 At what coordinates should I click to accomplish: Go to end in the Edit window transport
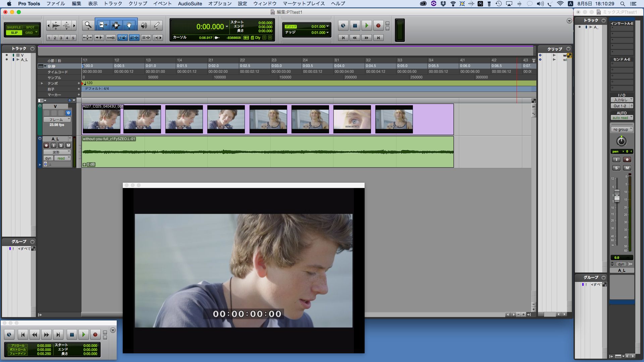pyautogui.click(x=378, y=38)
